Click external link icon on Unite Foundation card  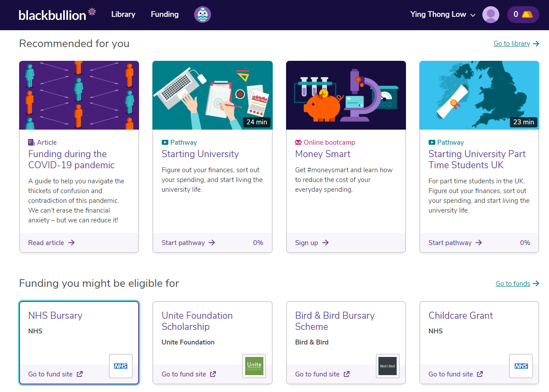tap(213, 374)
